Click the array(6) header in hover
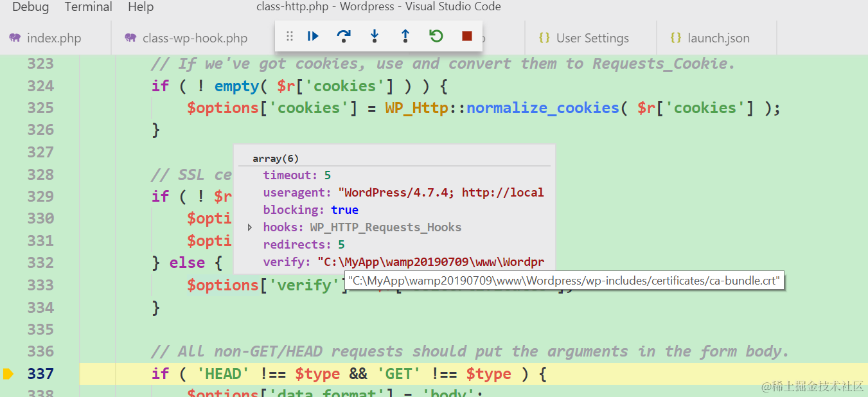 pos(276,159)
